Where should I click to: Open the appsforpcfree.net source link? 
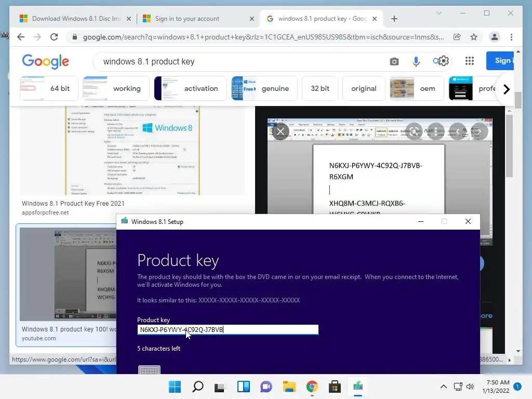tap(45, 212)
